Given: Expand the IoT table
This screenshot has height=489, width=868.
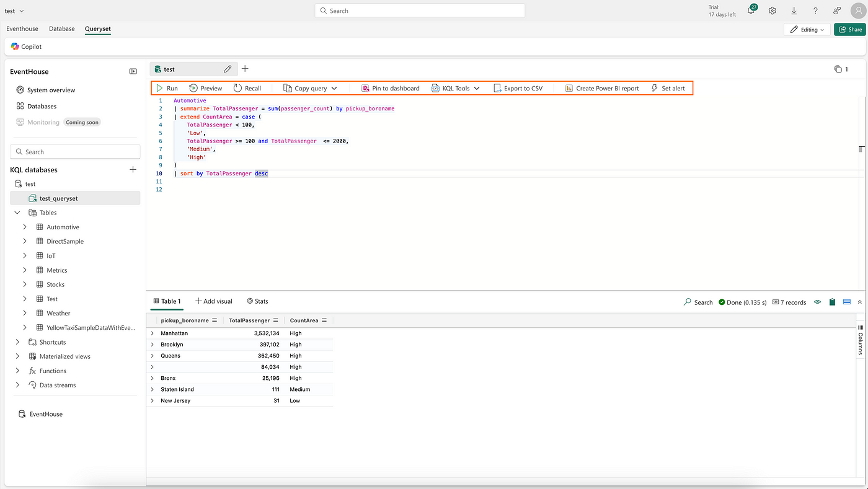Looking at the screenshot, I should (25, 255).
